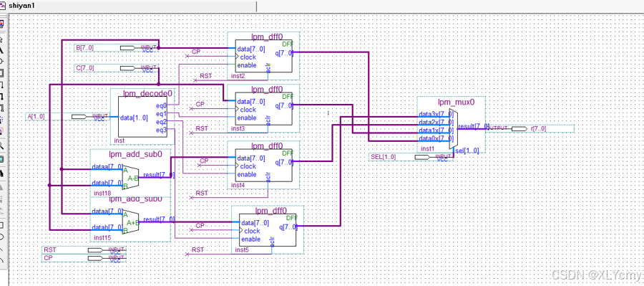Select the Text tool (A) in left toolbar

tap(1, 50)
